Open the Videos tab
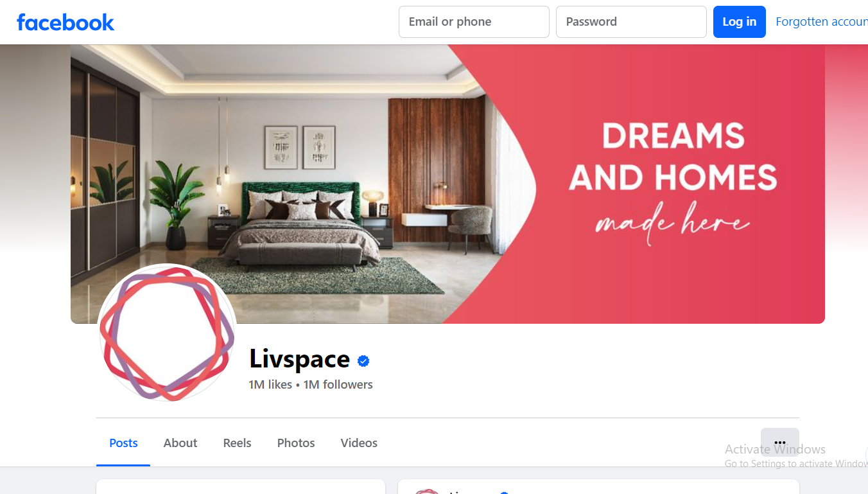Image resolution: width=868 pixels, height=494 pixels. point(359,443)
